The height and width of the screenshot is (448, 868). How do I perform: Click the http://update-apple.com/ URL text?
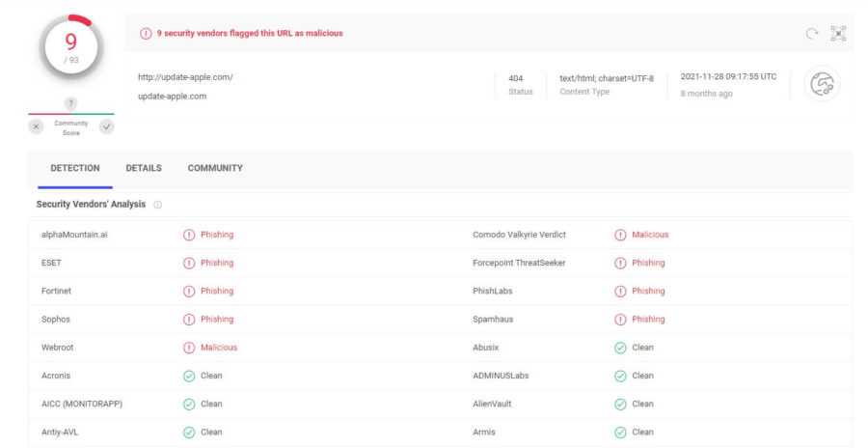tap(186, 77)
